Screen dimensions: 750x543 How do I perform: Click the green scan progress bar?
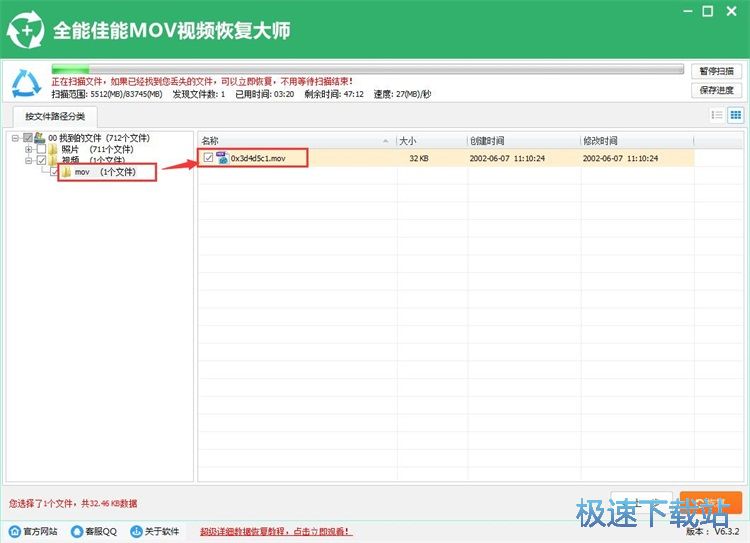pyautogui.click(x=367, y=69)
